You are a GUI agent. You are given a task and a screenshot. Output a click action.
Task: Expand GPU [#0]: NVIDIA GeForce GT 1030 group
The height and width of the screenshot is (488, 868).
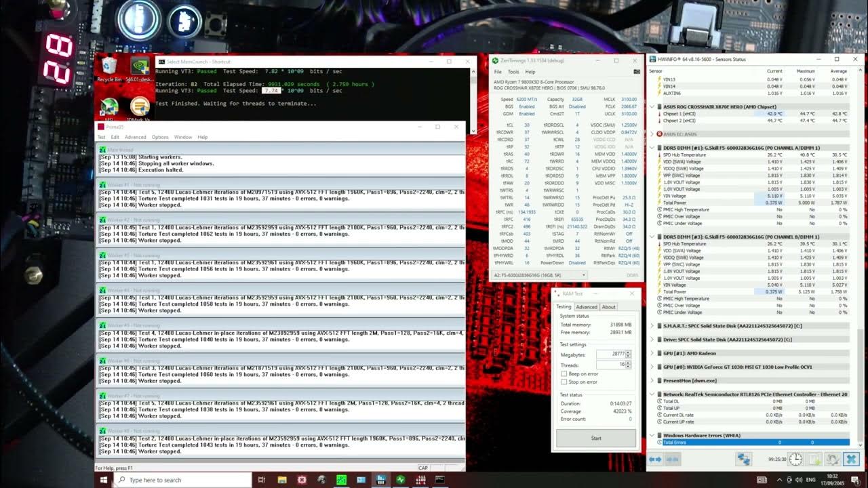tap(652, 367)
